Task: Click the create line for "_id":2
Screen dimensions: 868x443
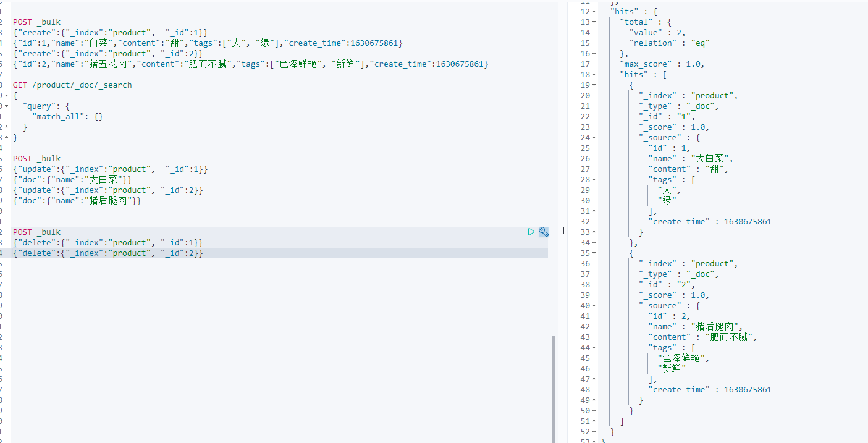Action: (x=107, y=53)
